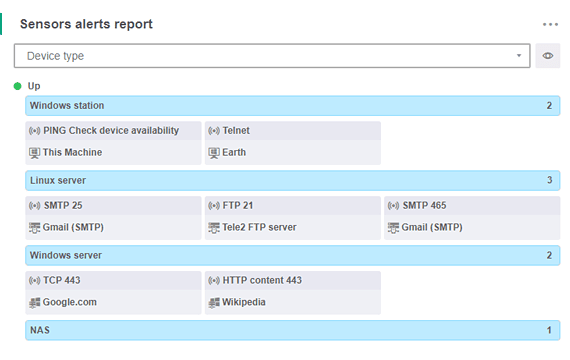The height and width of the screenshot is (360, 570).
Task: Click the HTTP content 443 signal icon
Action: [x=214, y=281]
